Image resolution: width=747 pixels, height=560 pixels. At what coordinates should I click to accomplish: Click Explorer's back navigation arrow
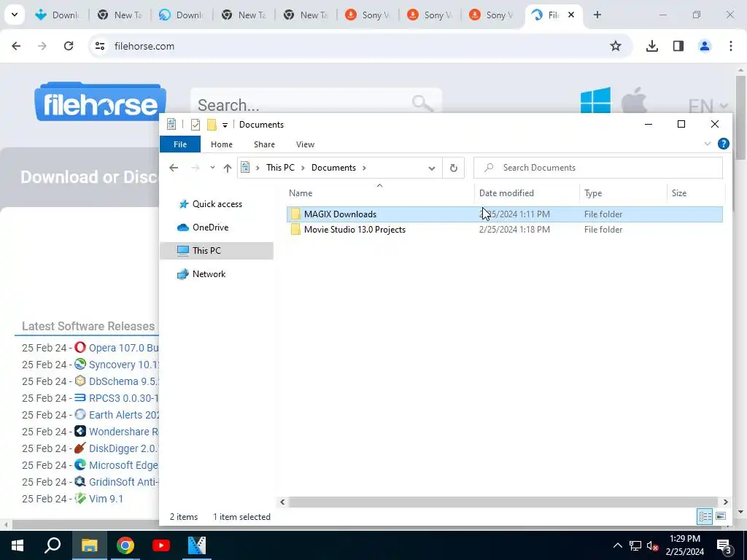coord(174,168)
